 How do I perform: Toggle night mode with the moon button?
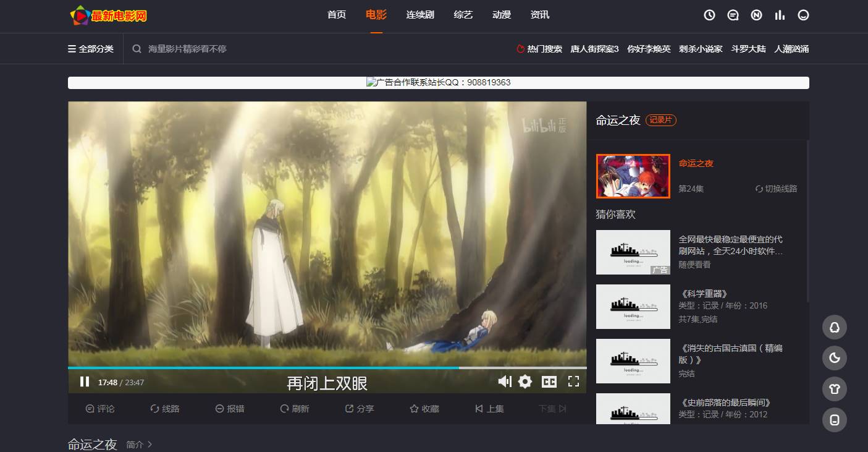pyautogui.click(x=834, y=358)
